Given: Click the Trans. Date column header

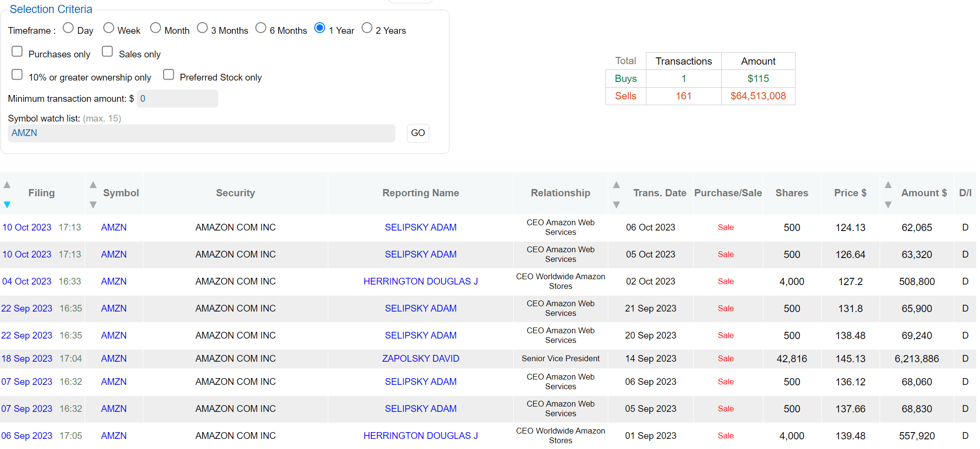Looking at the screenshot, I should [660, 193].
